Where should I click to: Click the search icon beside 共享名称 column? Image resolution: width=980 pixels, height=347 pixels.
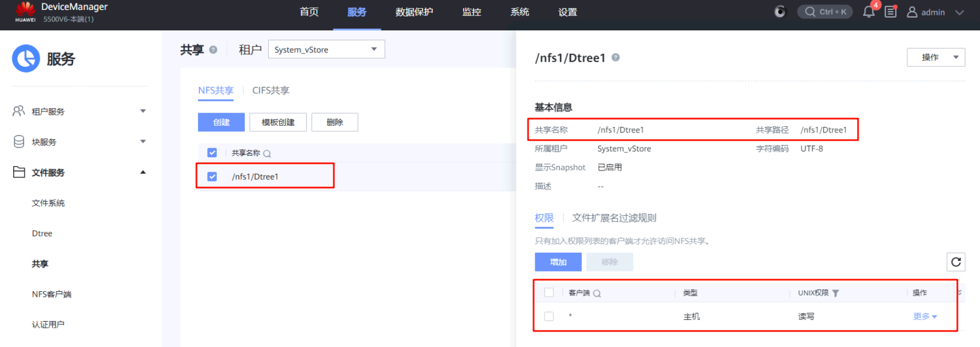267,154
